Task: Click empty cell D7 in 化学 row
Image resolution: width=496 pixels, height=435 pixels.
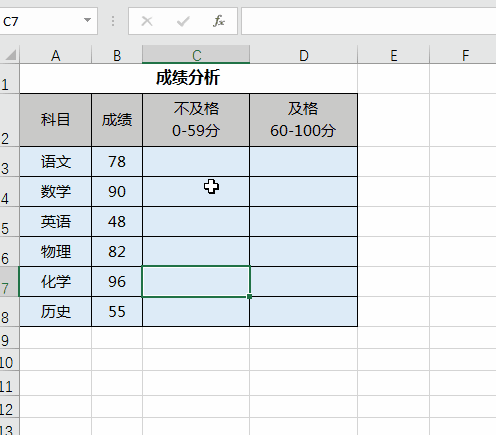Action: pos(303,282)
